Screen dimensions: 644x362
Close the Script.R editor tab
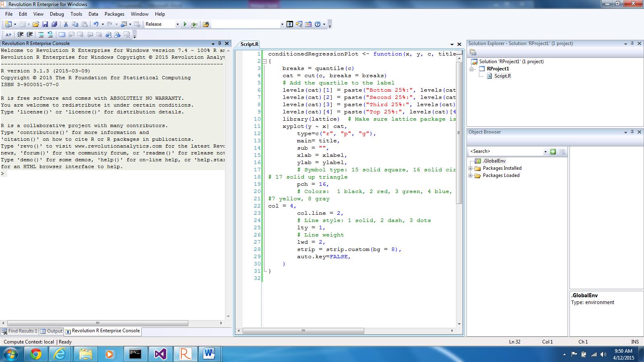tap(459, 44)
